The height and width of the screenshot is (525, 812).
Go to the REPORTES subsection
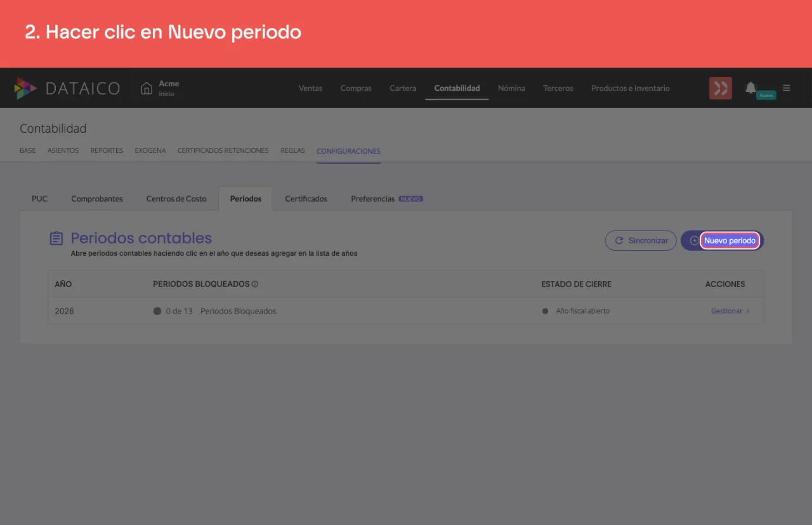[x=107, y=151]
